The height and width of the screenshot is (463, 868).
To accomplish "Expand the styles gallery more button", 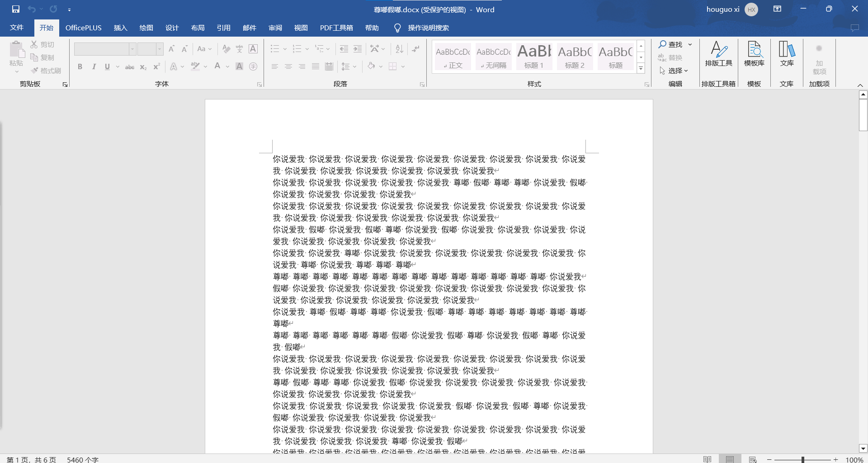I will 641,68.
